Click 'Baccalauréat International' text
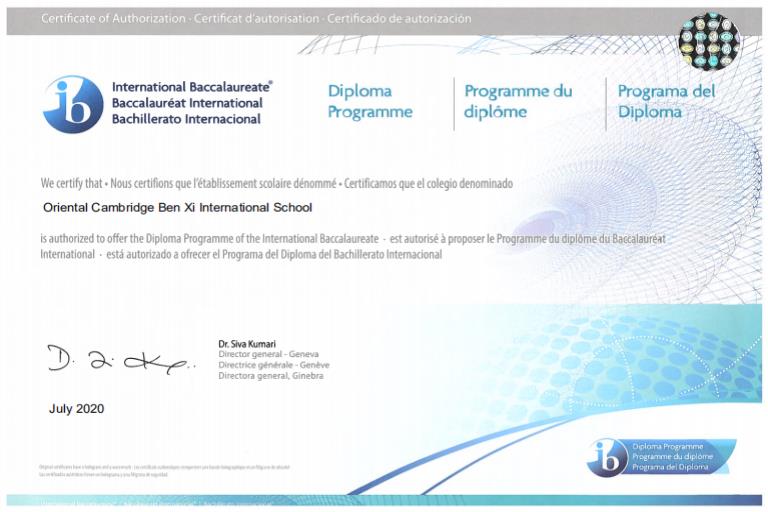This screenshot has height=512, width=768. pos(187,103)
